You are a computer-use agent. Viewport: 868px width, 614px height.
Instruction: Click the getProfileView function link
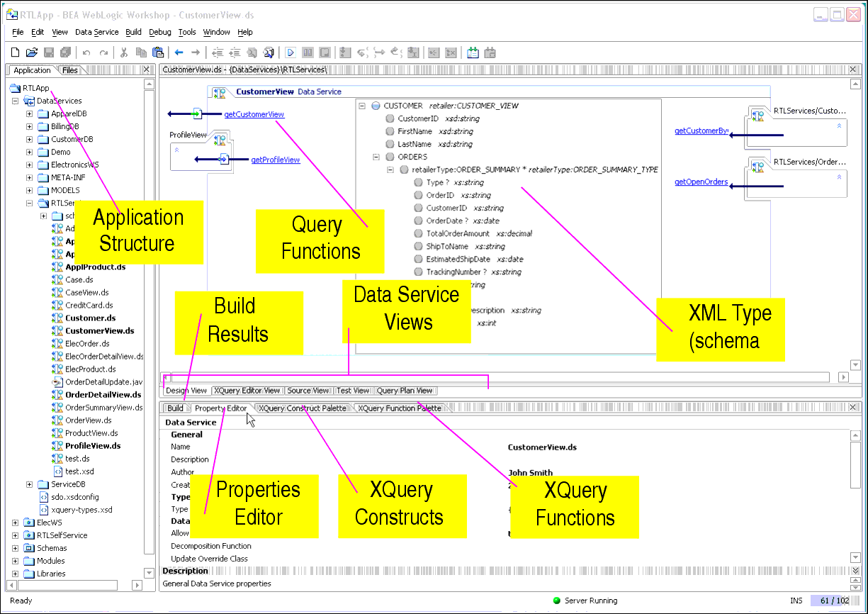tap(276, 160)
